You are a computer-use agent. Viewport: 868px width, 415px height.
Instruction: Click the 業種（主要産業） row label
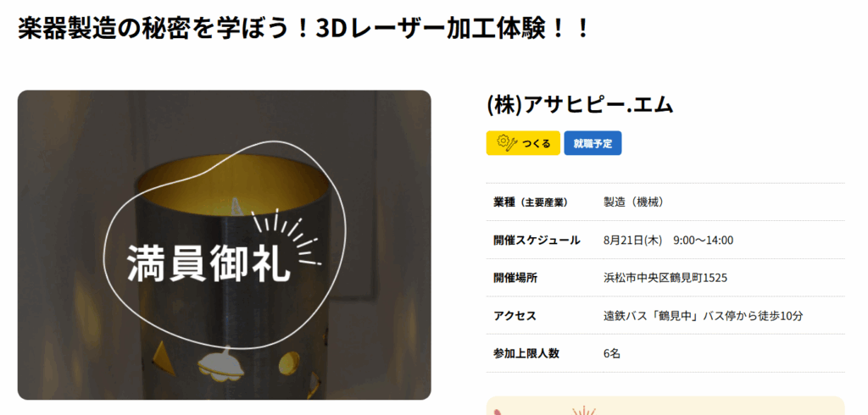tap(531, 202)
